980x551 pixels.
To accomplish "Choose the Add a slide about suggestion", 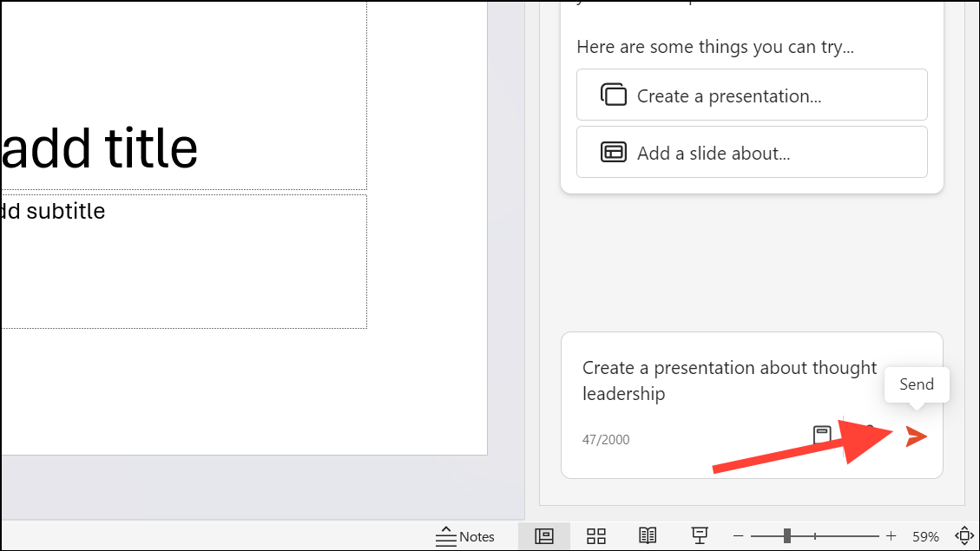I will 752,152.
